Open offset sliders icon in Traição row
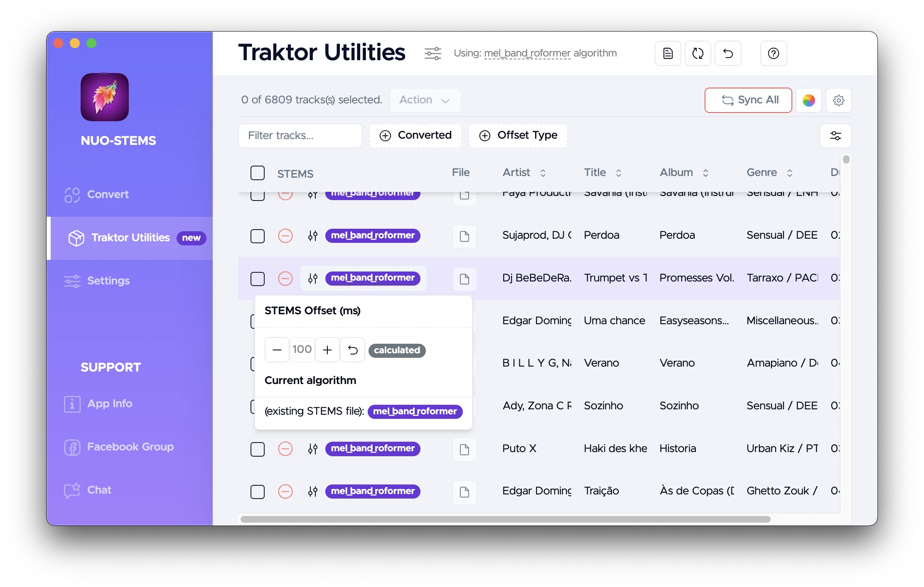 313,492
